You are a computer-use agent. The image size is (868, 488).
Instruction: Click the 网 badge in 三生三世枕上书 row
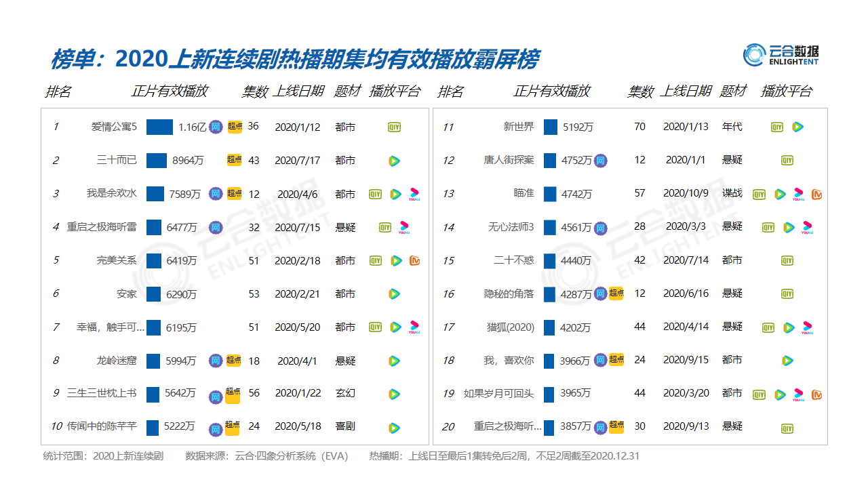click(x=216, y=396)
